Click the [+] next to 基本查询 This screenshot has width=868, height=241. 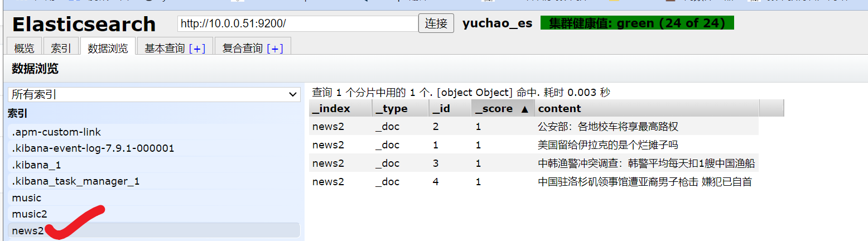tap(197, 49)
